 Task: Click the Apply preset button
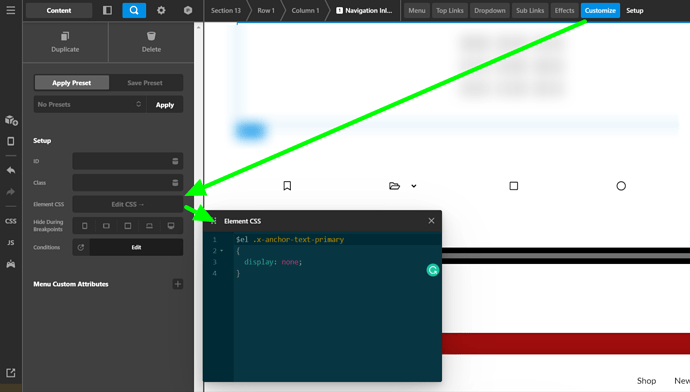pyautogui.click(x=165, y=105)
